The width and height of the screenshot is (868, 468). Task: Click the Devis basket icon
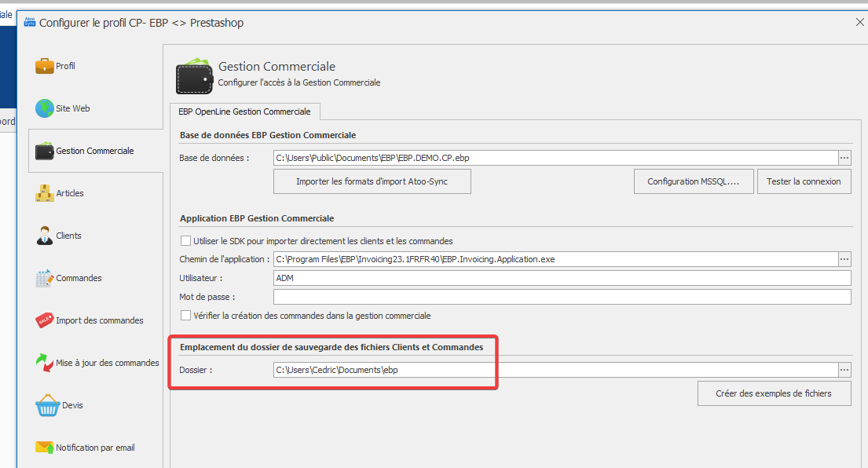(x=48, y=405)
